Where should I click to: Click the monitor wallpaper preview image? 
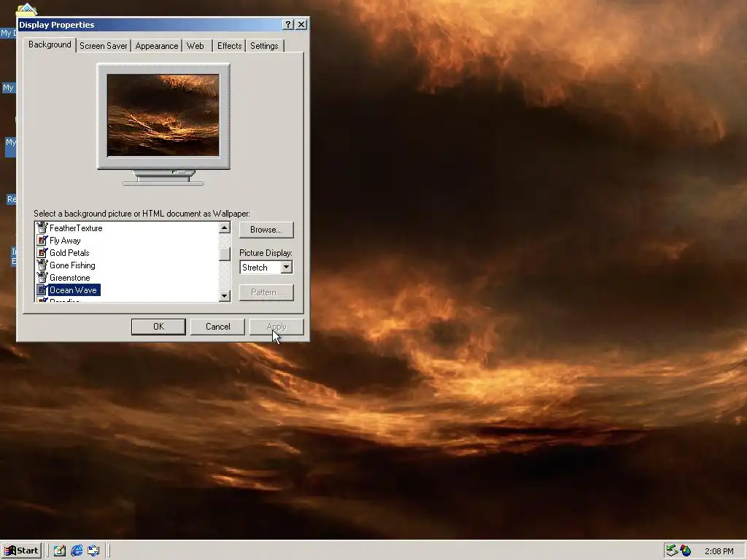point(163,115)
